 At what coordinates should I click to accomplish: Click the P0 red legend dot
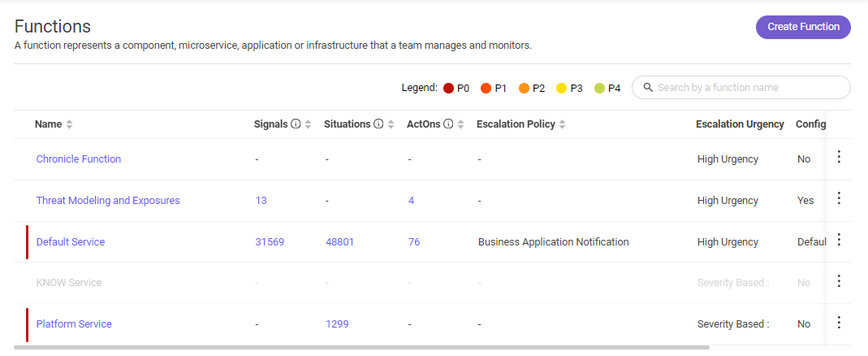(x=448, y=88)
